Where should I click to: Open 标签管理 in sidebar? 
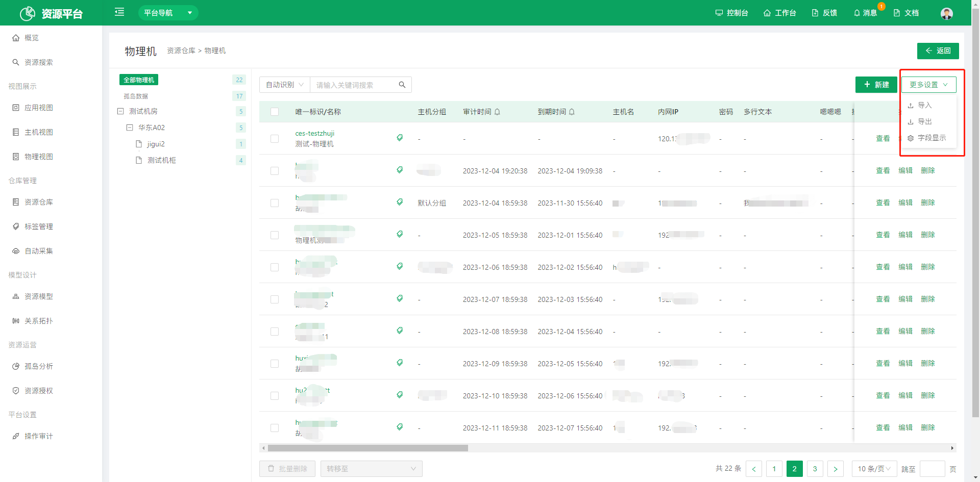pyautogui.click(x=33, y=226)
